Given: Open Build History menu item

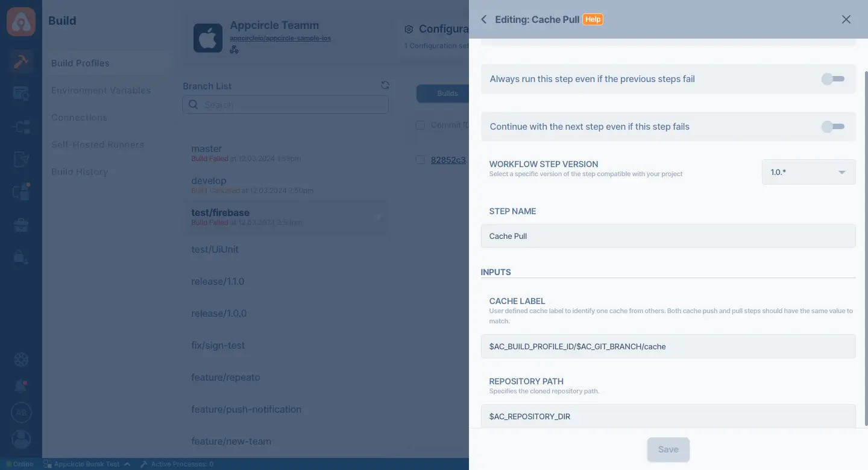Looking at the screenshot, I should pos(79,172).
